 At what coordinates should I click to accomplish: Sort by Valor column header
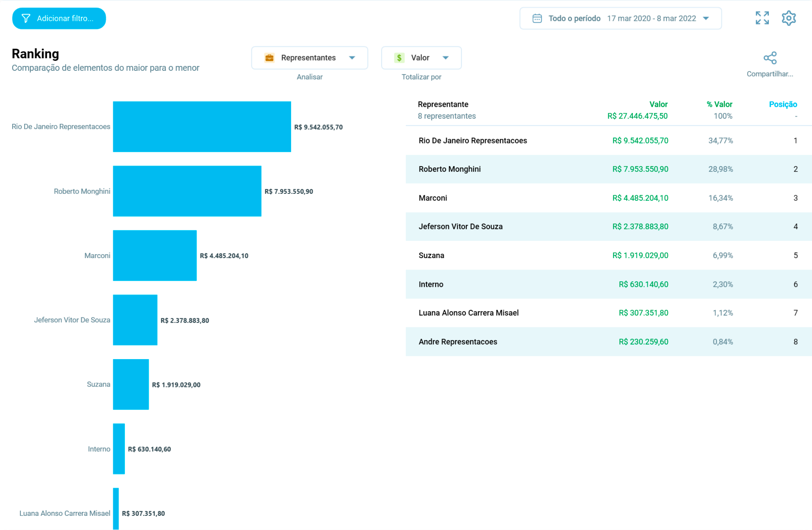pyautogui.click(x=658, y=105)
